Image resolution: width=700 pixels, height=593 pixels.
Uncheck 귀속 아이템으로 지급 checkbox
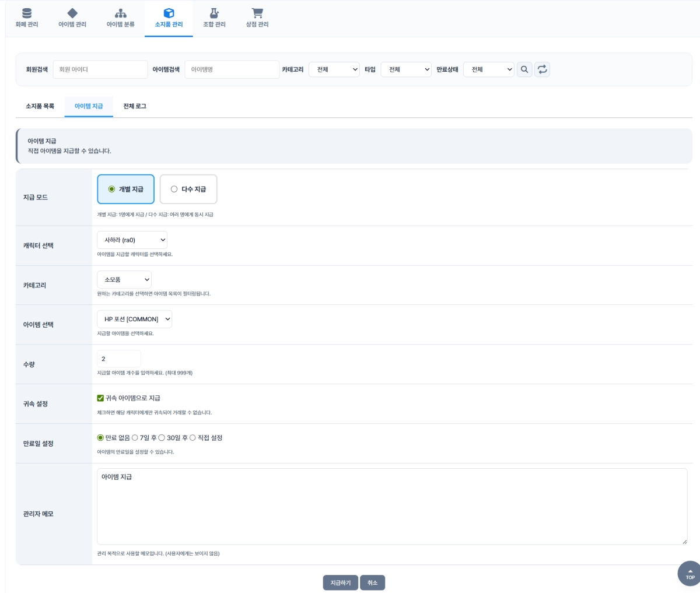click(100, 398)
